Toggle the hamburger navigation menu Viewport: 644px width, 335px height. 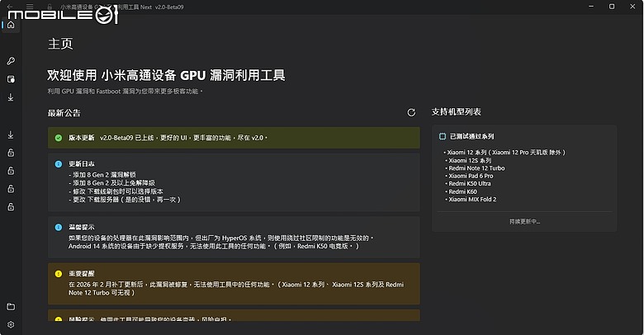[30, 7]
